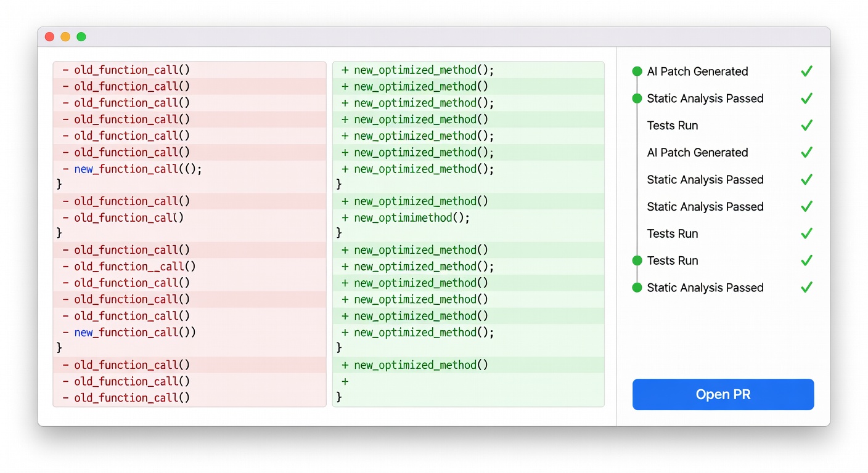Click the pipeline progress line connecting the steps
The image size is (868, 473).
point(637,179)
